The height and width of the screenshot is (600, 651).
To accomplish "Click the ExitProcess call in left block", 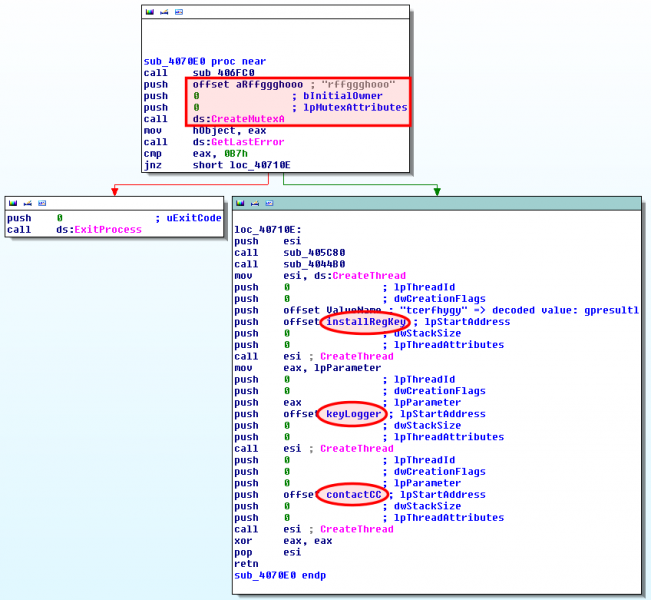I will (x=99, y=229).
